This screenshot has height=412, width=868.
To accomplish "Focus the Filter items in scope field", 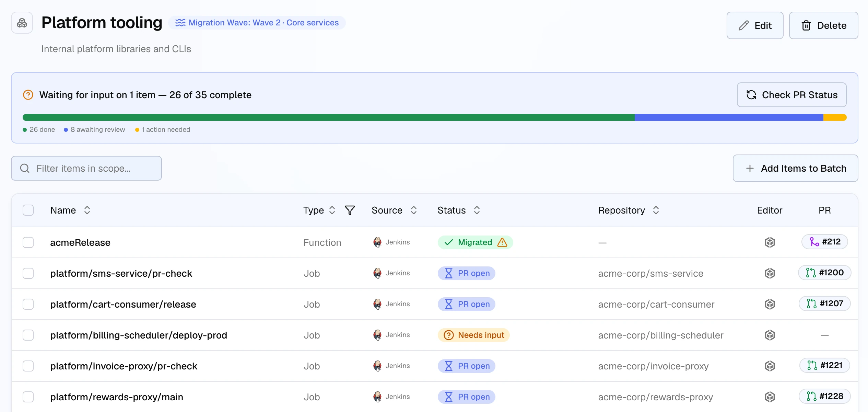I will pyautogui.click(x=86, y=168).
